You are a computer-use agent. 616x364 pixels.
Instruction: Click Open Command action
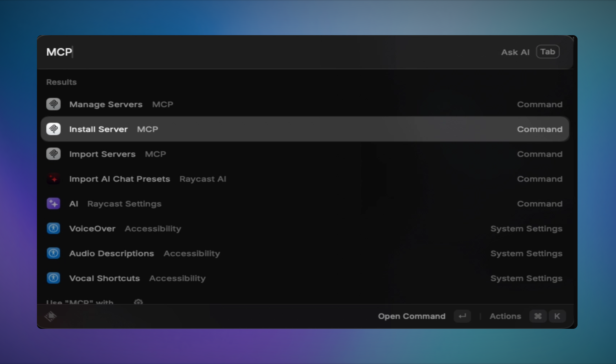tap(412, 316)
